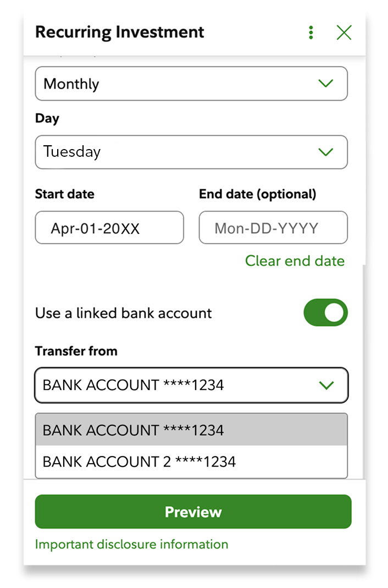Focus the Start date field Apr-01-20XX
The height and width of the screenshot is (588, 388).
coord(109,228)
